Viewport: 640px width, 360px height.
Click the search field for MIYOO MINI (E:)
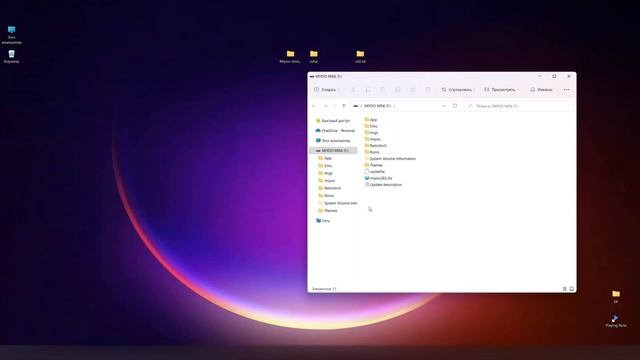518,106
